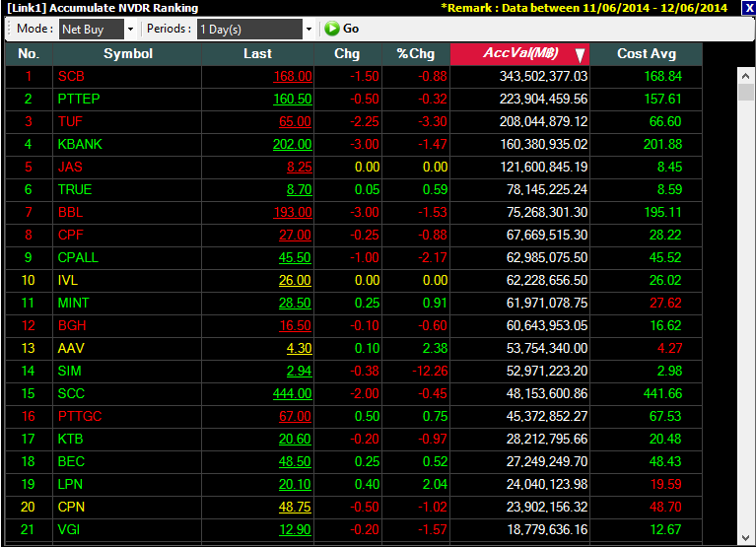This screenshot has width=756, height=547.
Task: Select the LPN symbol
Action: pos(70,484)
